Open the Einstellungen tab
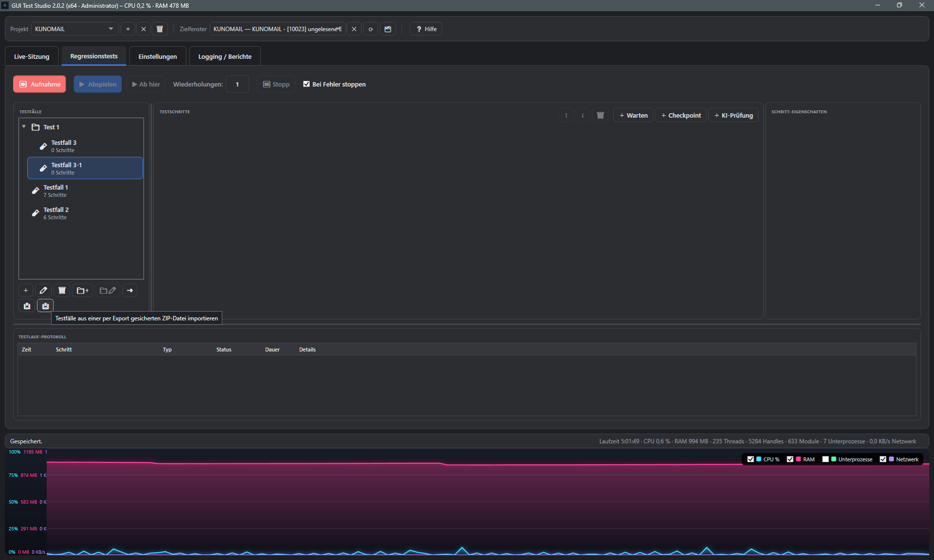 158,56
